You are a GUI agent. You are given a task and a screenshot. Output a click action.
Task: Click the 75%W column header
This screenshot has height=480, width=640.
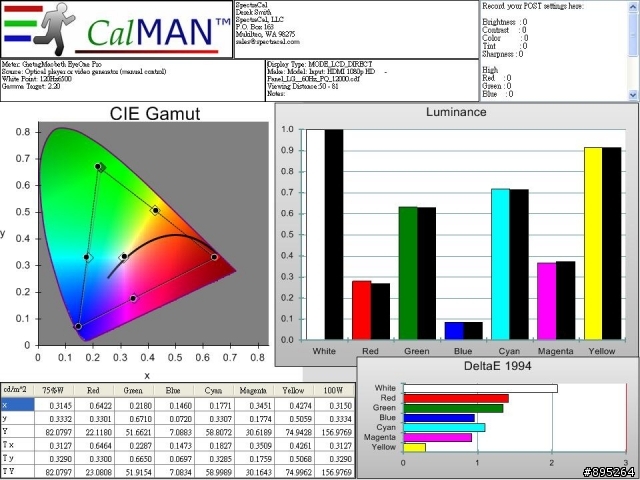coord(53,390)
